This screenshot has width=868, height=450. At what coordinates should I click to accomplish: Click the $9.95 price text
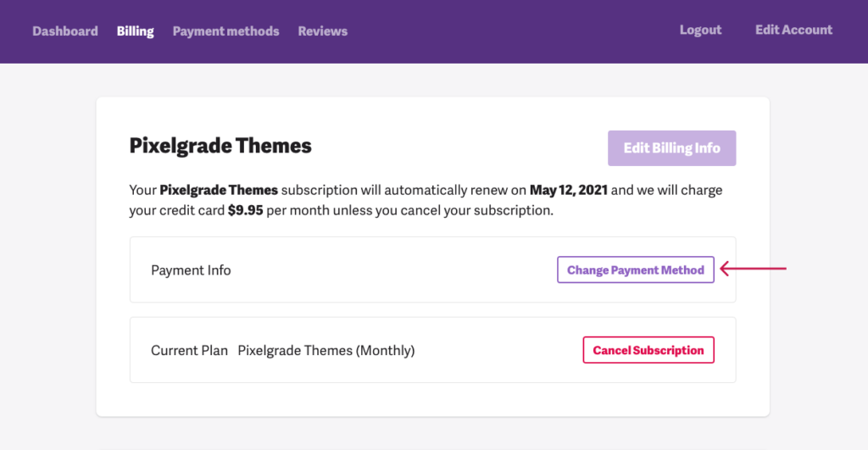tap(245, 210)
